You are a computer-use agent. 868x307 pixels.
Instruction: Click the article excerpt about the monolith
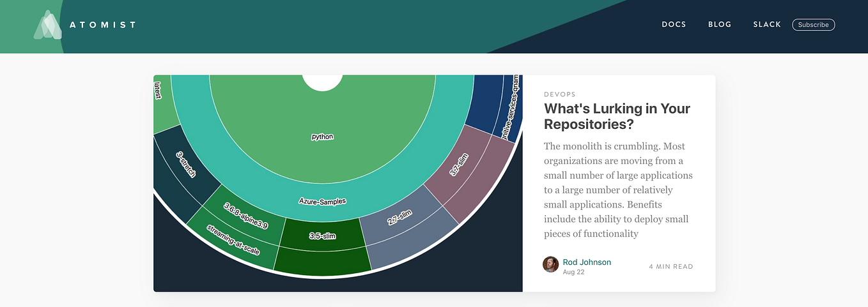click(x=618, y=190)
